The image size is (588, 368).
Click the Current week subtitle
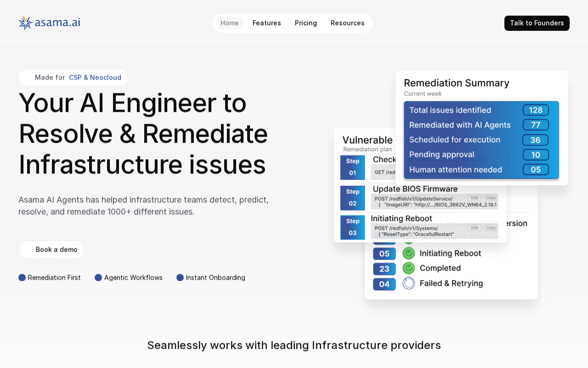[x=423, y=94]
